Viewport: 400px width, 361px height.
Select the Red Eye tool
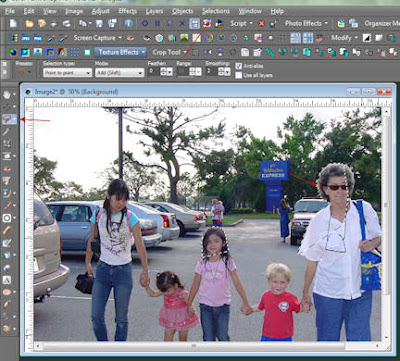pyautogui.click(x=7, y=168)
